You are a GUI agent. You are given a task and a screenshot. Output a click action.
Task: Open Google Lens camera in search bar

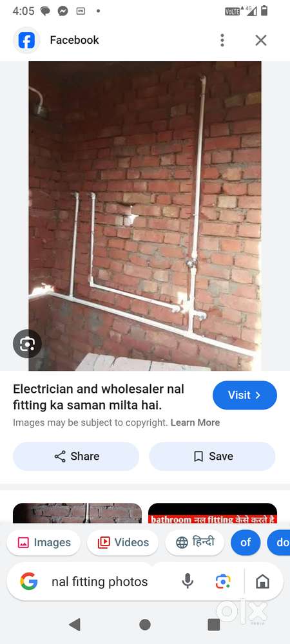pos(223,581)
